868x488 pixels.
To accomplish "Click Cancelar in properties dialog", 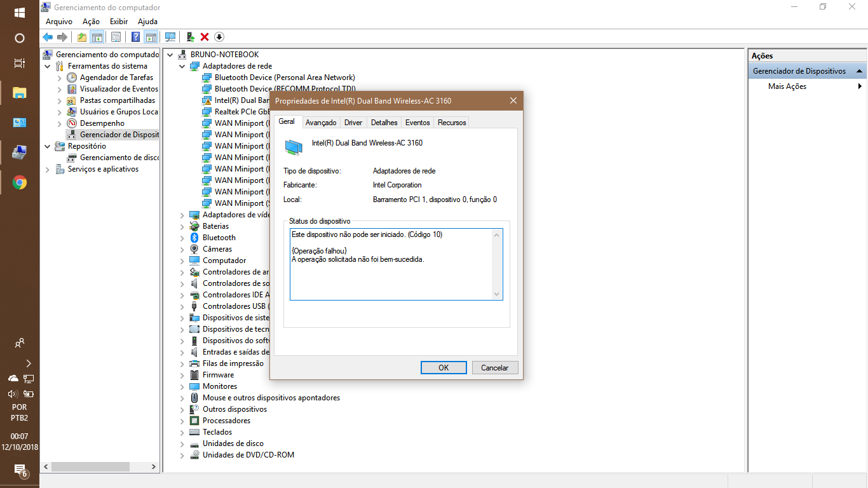I will pos(494,368).
